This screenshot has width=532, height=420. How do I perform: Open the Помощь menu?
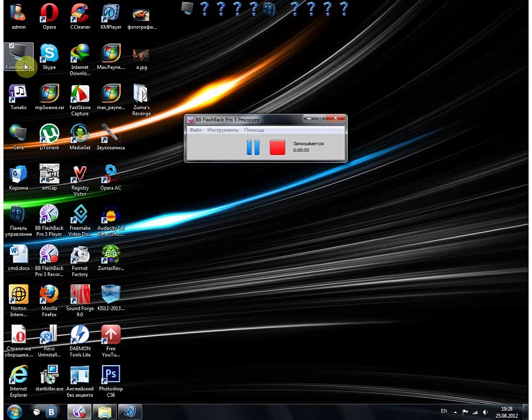pyautogui.click(x=254, y=130)
